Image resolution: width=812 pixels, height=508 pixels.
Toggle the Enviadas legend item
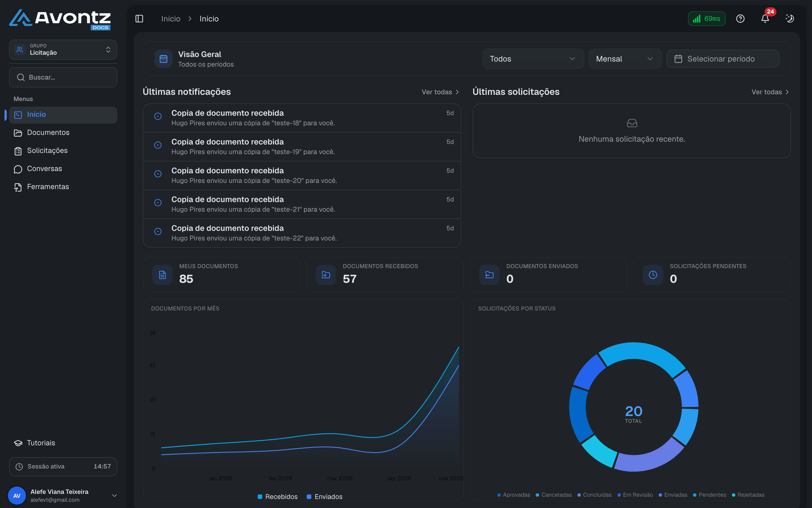(x=673, y=495)
